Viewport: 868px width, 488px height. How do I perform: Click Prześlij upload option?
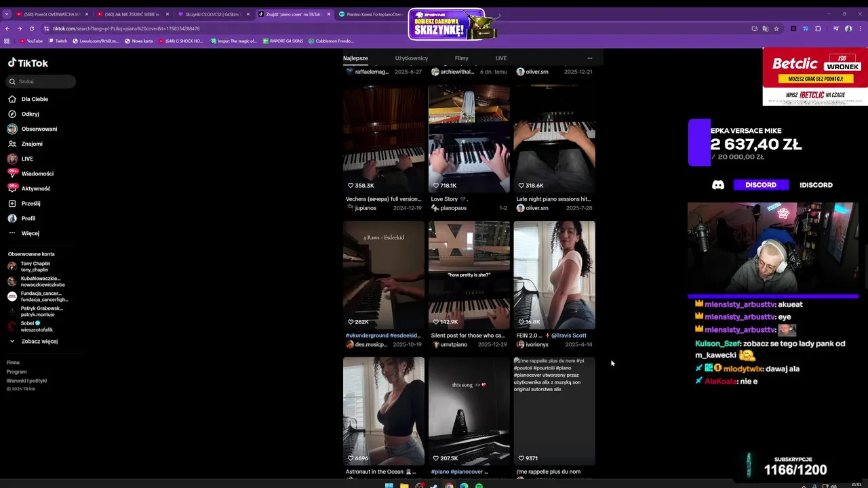click(24, 203)
